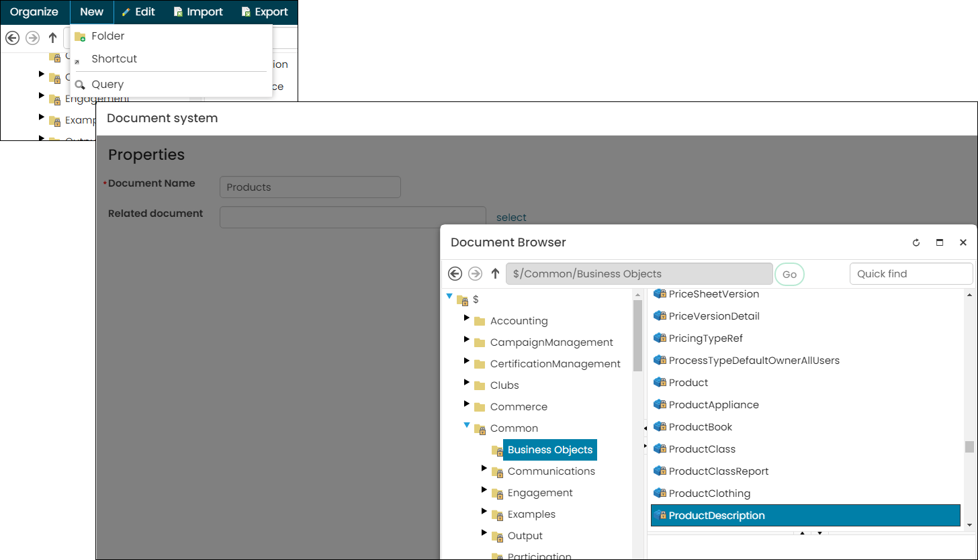Expand the Examples folder in Document Browser
Viewport: 978px width, 560px height.
click(x=484, y=511)
